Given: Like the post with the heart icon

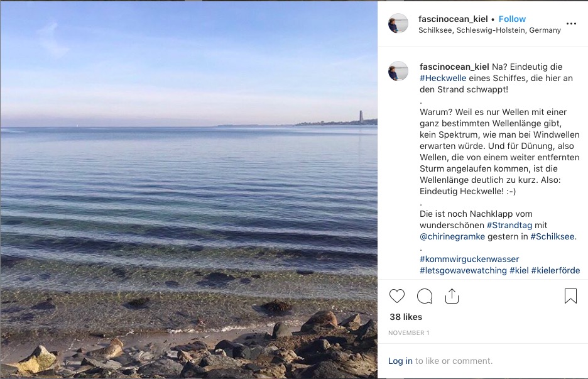Looking at the screenshot, I should point(397,296).
